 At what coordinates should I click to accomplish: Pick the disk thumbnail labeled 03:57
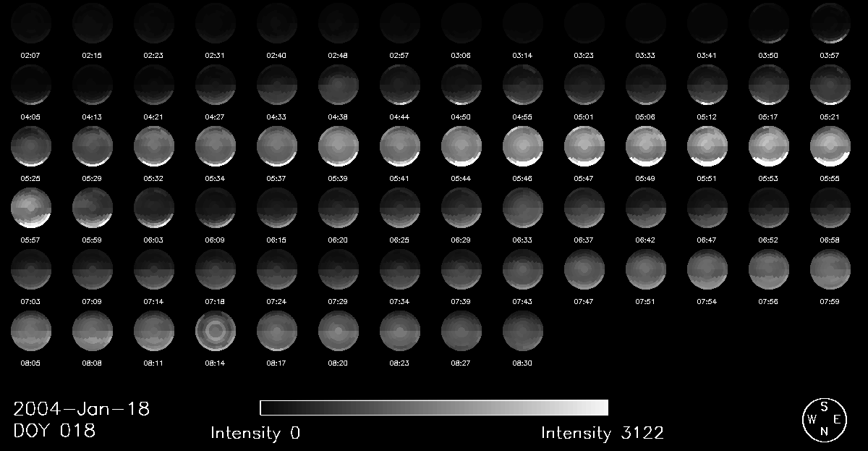pyautogui.click(x=830, y=23)
